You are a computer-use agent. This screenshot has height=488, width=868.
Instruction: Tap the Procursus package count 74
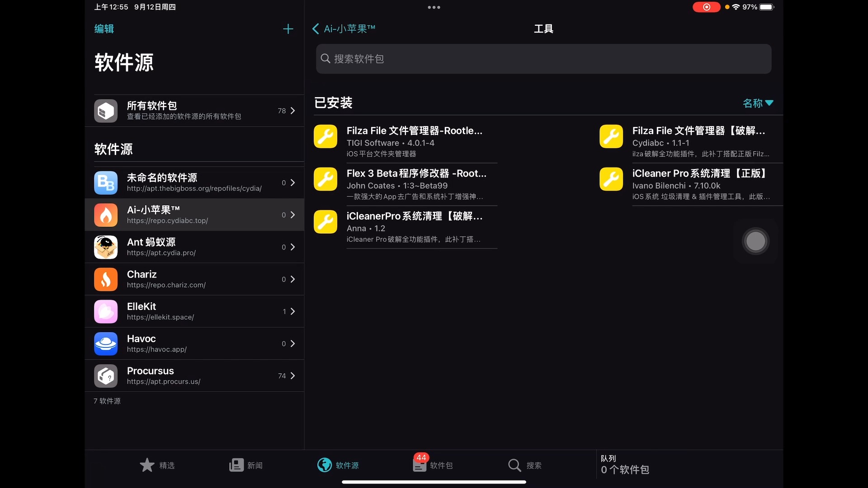[x=282, y=376]
